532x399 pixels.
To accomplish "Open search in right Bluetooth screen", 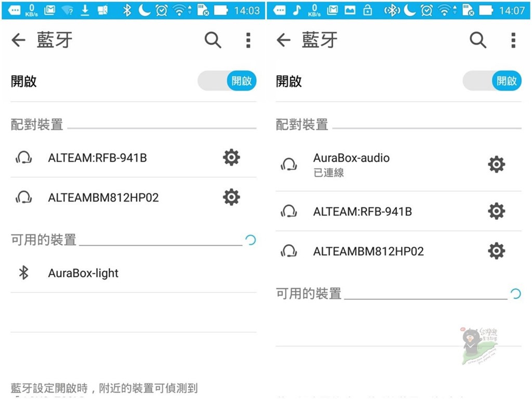I will [478, 40].
